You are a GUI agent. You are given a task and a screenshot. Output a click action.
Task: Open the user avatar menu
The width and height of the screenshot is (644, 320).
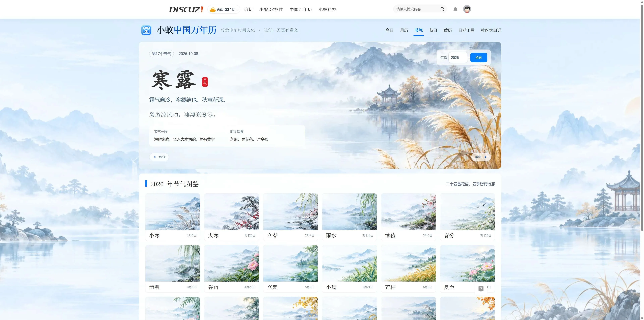[x=467, y=9]
